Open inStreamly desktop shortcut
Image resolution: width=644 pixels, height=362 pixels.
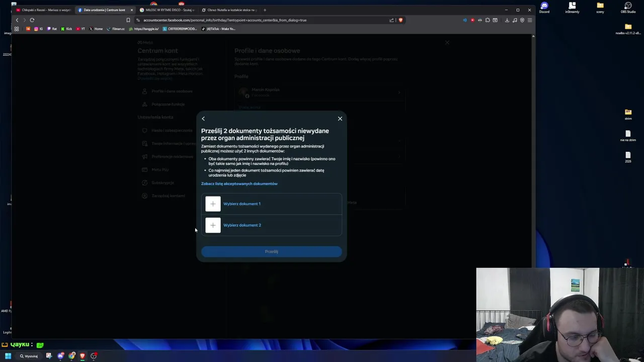pyautogui.click(x=572, y=7)
